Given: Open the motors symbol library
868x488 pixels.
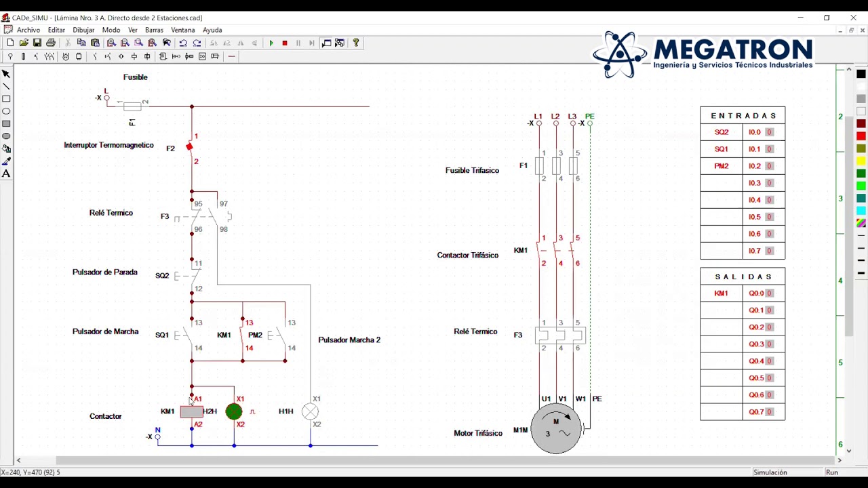Looking at the screenshot, I should point(66,56).
